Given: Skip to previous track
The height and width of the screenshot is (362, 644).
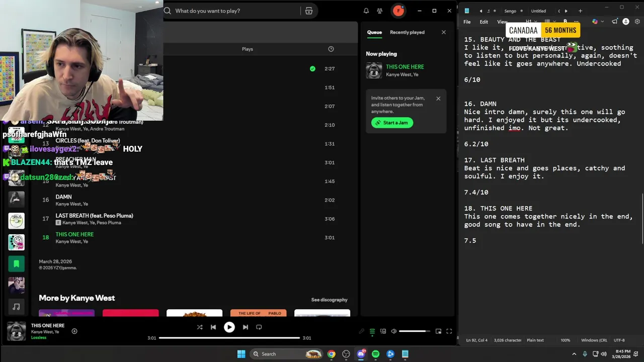Looking at the screenshot, I should (x=213, y=327).
